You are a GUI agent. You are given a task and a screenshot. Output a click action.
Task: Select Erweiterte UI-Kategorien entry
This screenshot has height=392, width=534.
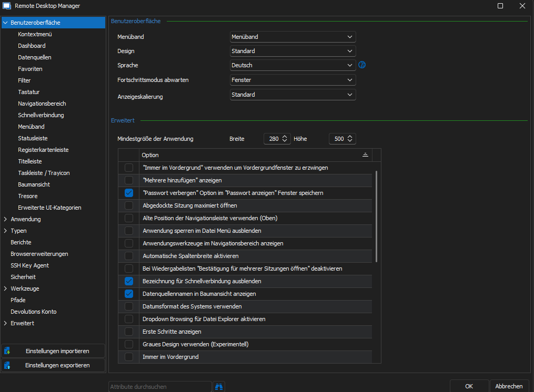(x=49, y=208)
